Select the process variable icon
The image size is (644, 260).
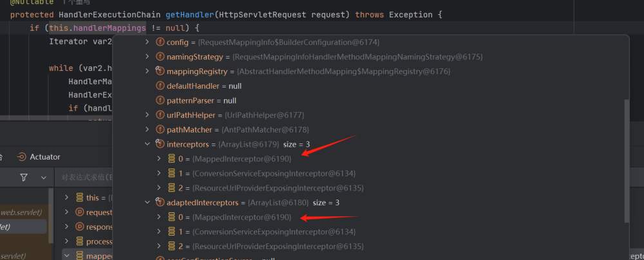[x=79, y=241]
